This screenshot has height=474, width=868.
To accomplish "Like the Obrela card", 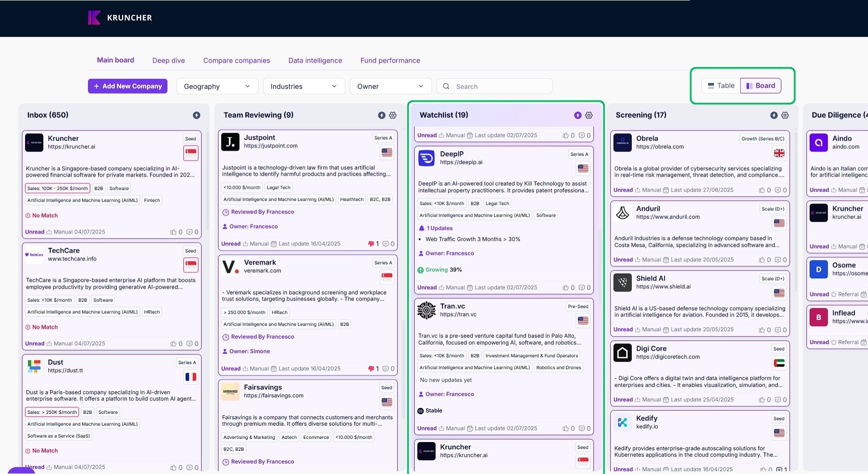I will tap(762, 190).
